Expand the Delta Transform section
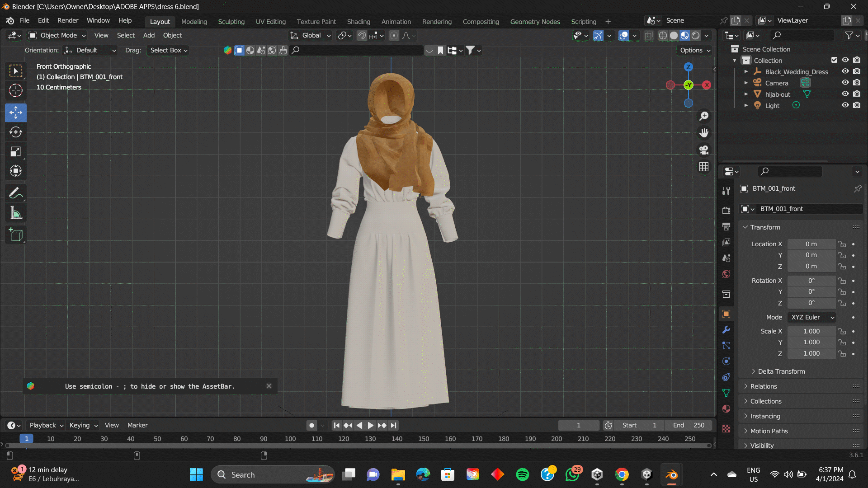The image size is (868, 488). coord(781,371)
